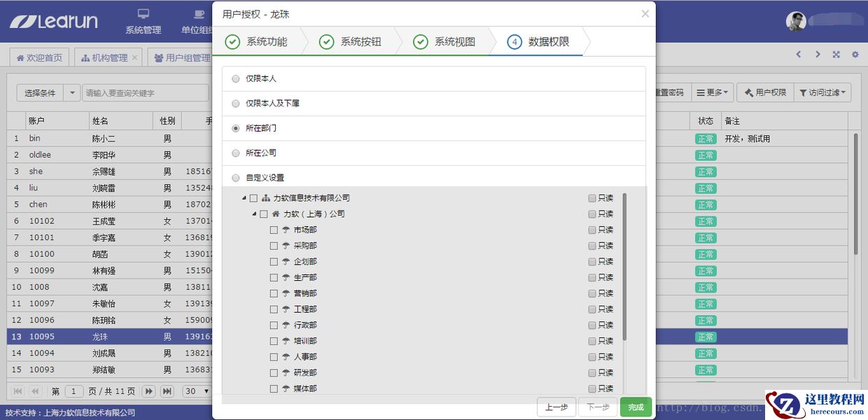This screenshot has width=868, height=420.
Task: Open the 更多 dropdown menu
Action: coord(712,92)
